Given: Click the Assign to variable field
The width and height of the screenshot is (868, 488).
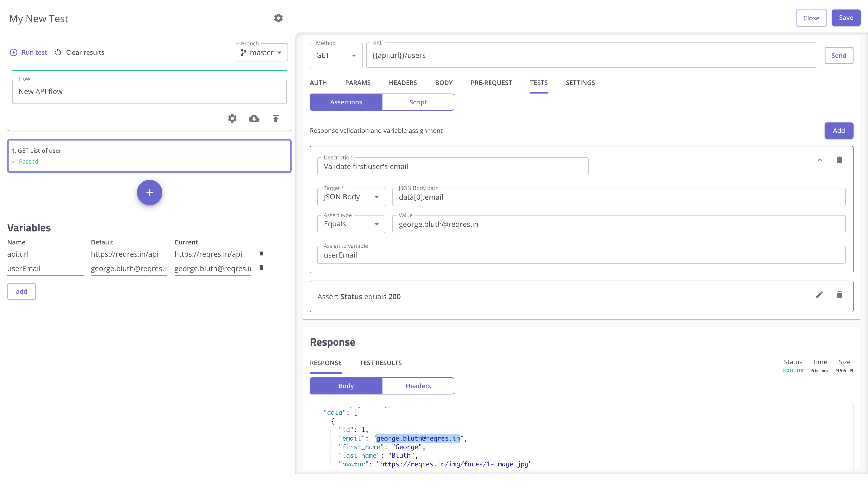Looking at the screenshot, I should pyautogui.click(x=581, y=255).
